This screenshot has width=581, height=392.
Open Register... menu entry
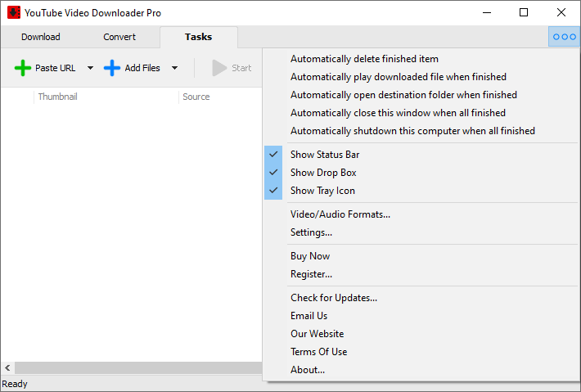421,274
